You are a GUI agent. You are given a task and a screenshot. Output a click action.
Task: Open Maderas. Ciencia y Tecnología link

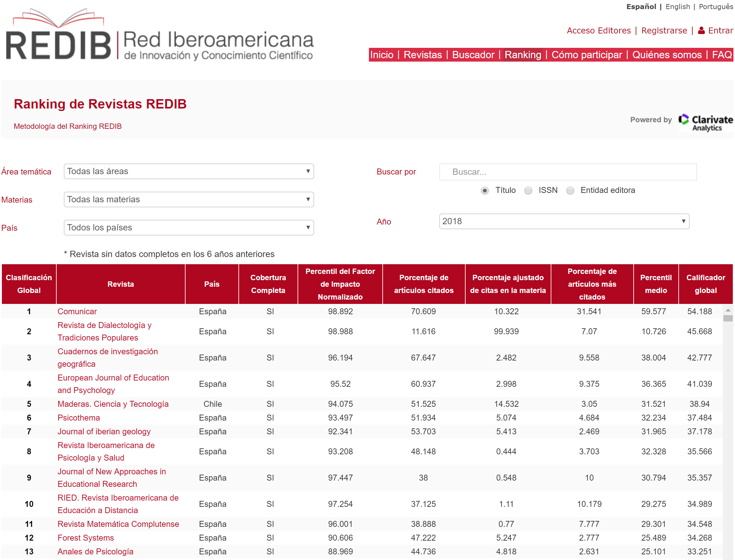pos(113,404)
